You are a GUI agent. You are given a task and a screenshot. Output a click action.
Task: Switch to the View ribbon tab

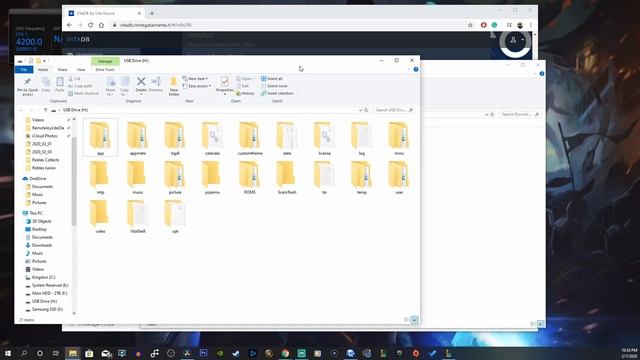pos(81,70)
